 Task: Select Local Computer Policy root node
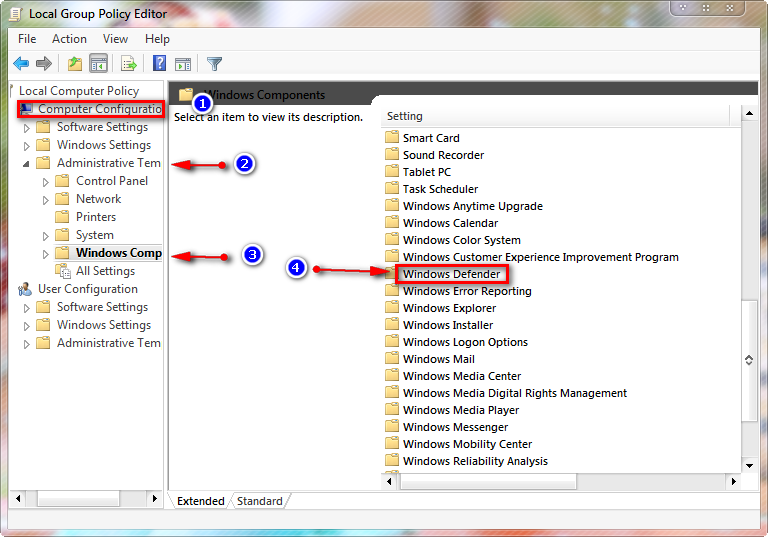coord(78,91)
